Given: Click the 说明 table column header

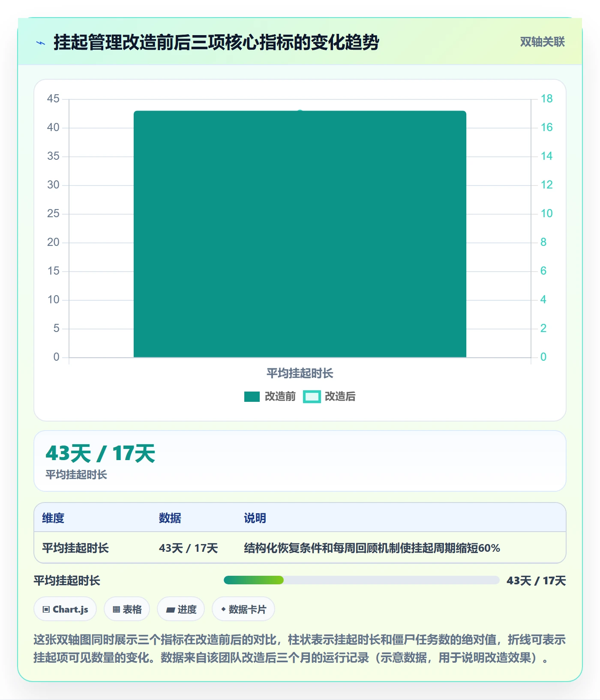Looking at the screenshot, I should [255, 518].
